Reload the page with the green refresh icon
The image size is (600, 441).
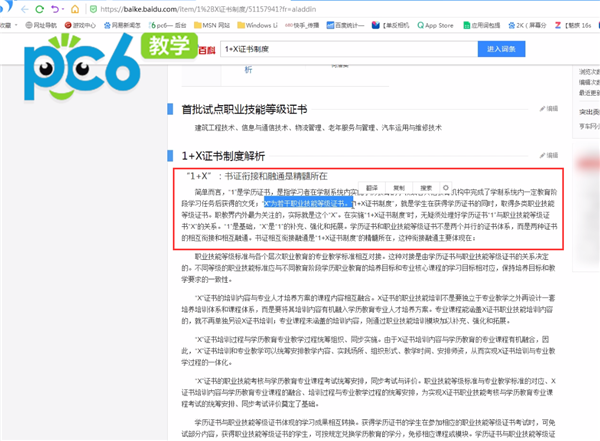[x=39, y=9]
